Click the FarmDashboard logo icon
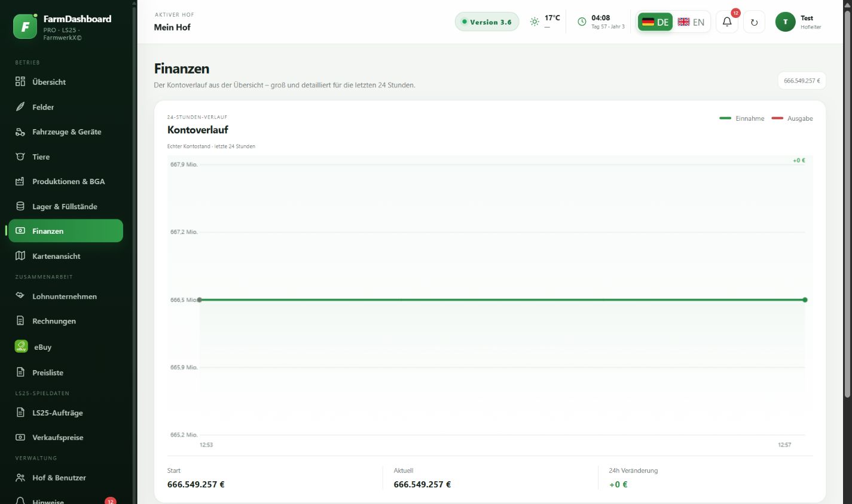Viewport: 852px width, 504px height. point(25,26)
